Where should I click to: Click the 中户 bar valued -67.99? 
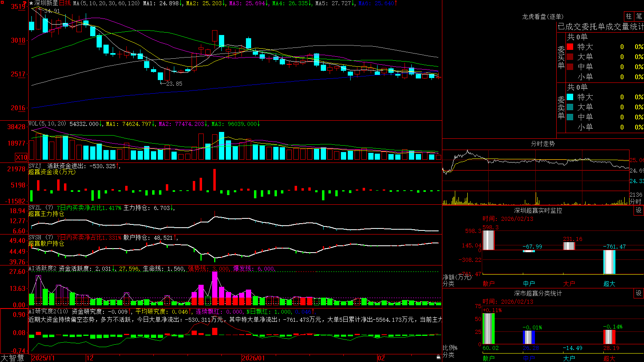coord(528,251)
